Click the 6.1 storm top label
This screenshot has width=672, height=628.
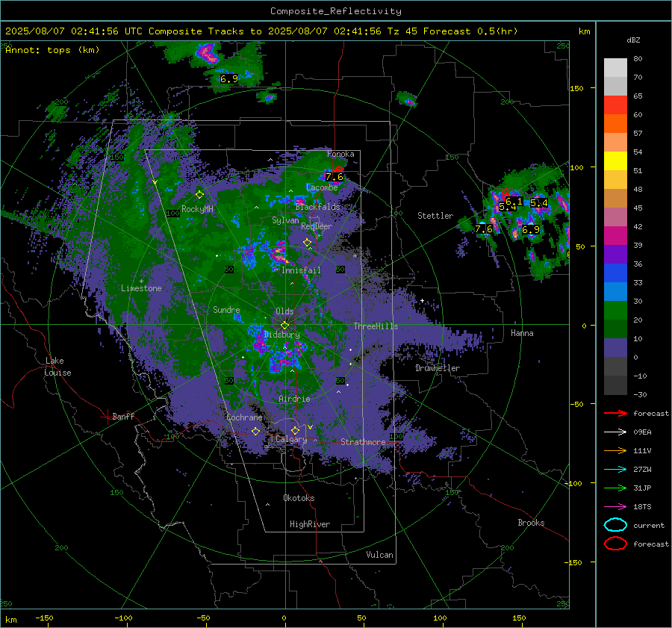pyautogui.click(x=514, y=202)
